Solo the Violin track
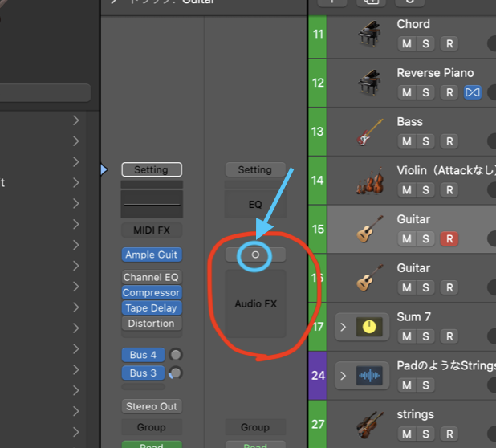The height and width of the screenshot is (448, 496). [x=425, y=190]
